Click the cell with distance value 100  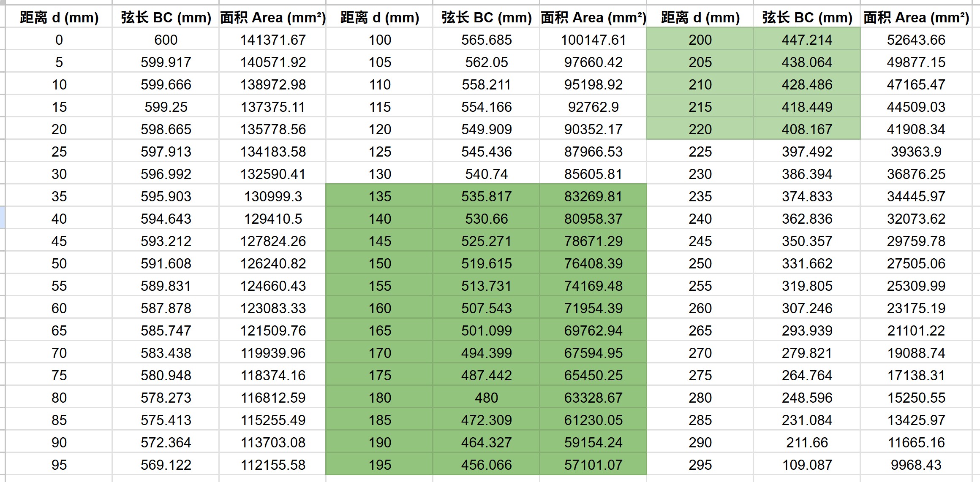point(379,40)
